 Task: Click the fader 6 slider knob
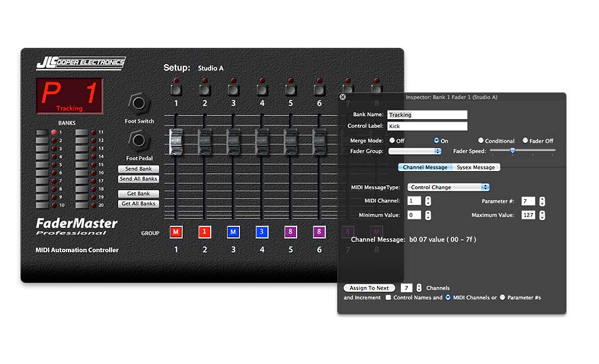(x=319, y=141)
